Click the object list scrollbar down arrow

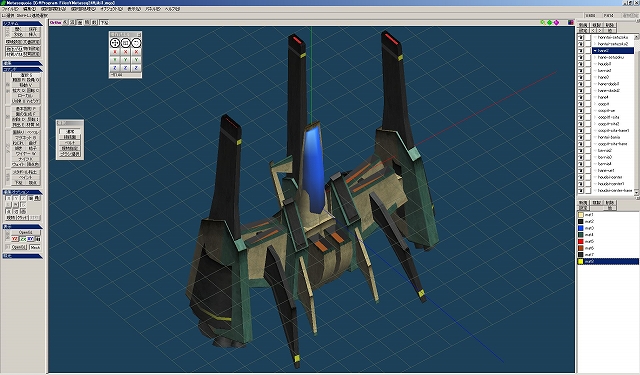[636, 193]
